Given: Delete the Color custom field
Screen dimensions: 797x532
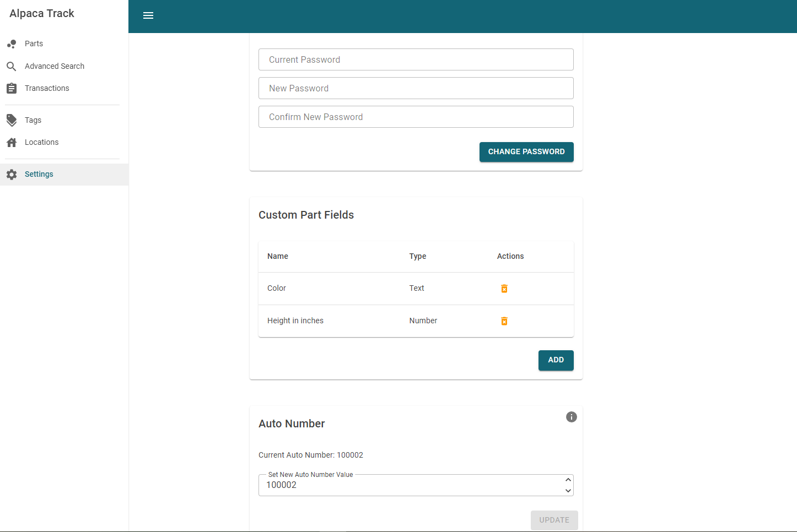Looking at the screenshot, I should pyautogui.click(x=504, y=289).
